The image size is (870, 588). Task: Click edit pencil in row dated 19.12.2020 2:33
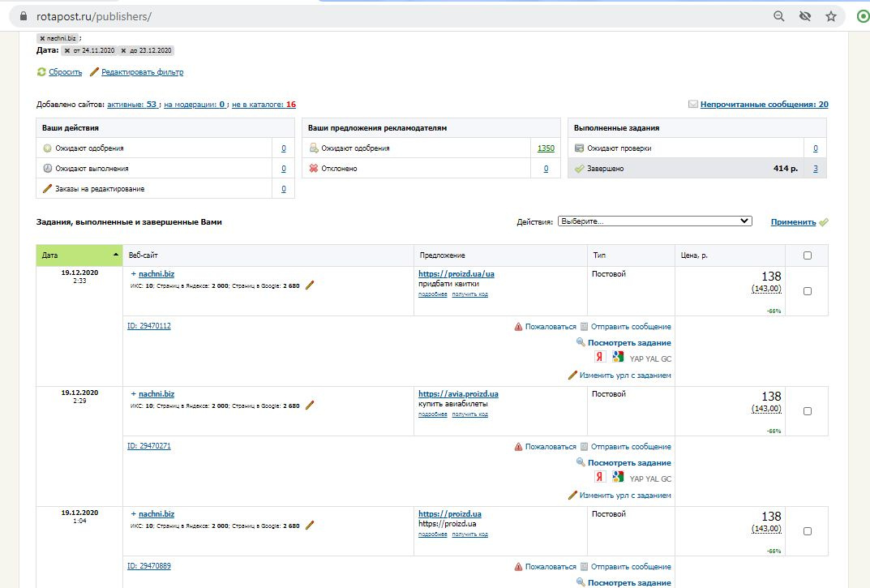click(310, 285)
